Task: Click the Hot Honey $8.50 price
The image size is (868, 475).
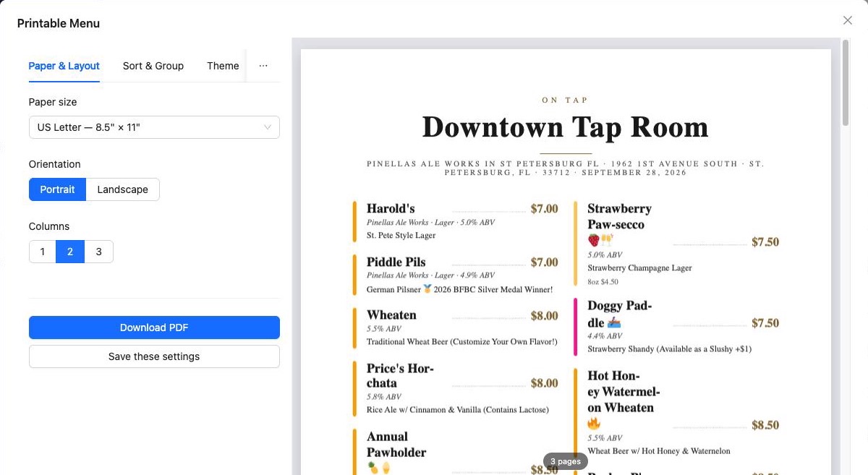Action: [x=765, y=425]
